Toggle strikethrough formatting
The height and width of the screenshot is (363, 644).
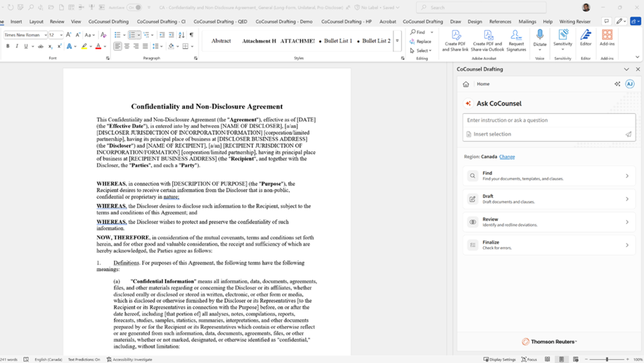tap(41, 46)
